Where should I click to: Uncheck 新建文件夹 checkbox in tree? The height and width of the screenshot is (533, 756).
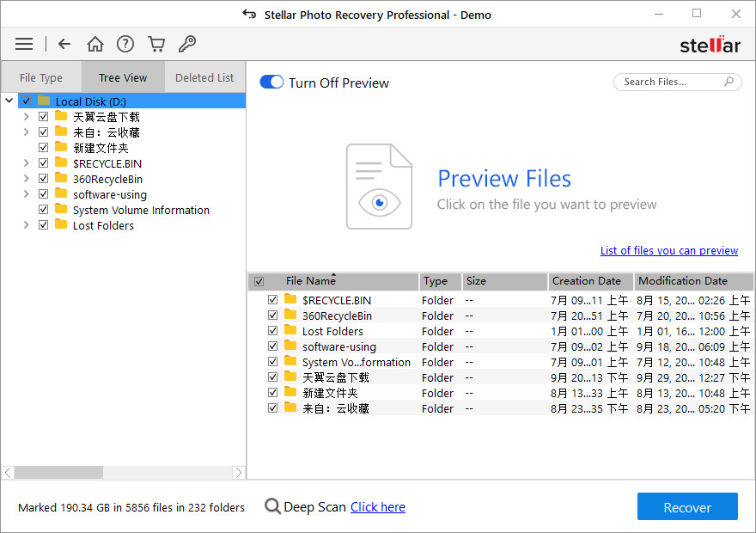(44, 148)
